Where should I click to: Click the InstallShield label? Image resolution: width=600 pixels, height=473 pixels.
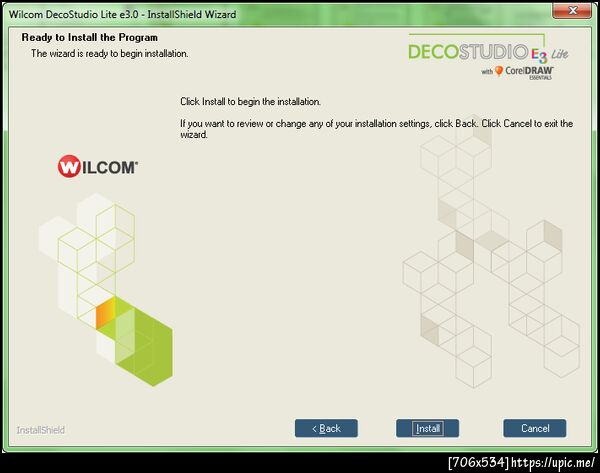pos(41,430)
